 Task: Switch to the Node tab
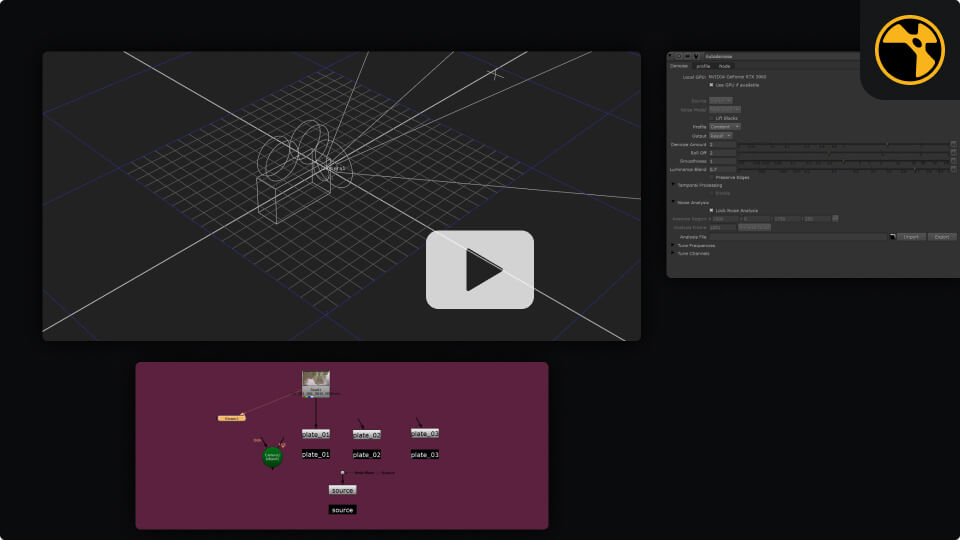point(724,66)
